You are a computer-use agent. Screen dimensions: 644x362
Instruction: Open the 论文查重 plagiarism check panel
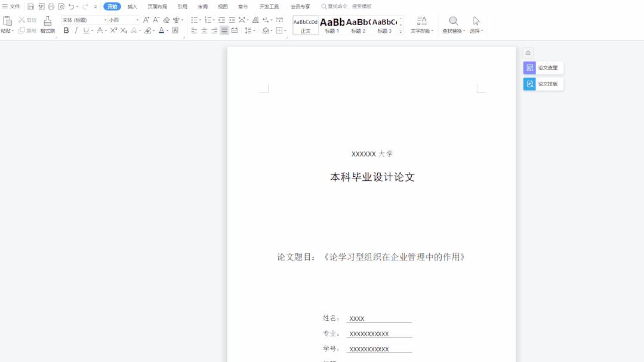click(x=543, y=68)
